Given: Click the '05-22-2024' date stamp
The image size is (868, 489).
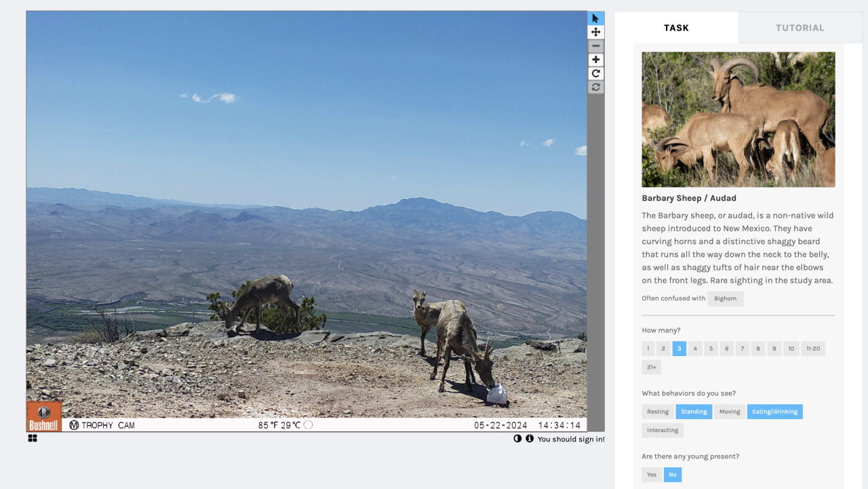Looking at the screenshot, I should [500, 425].
